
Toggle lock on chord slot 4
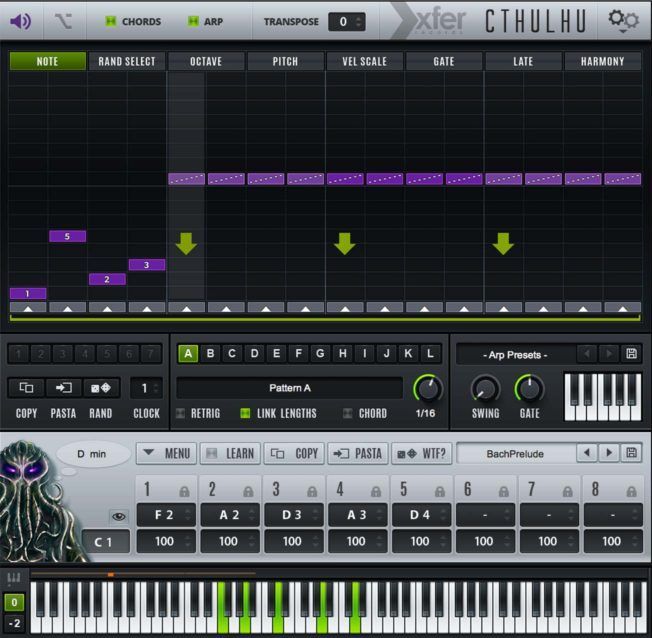point(376,491)
